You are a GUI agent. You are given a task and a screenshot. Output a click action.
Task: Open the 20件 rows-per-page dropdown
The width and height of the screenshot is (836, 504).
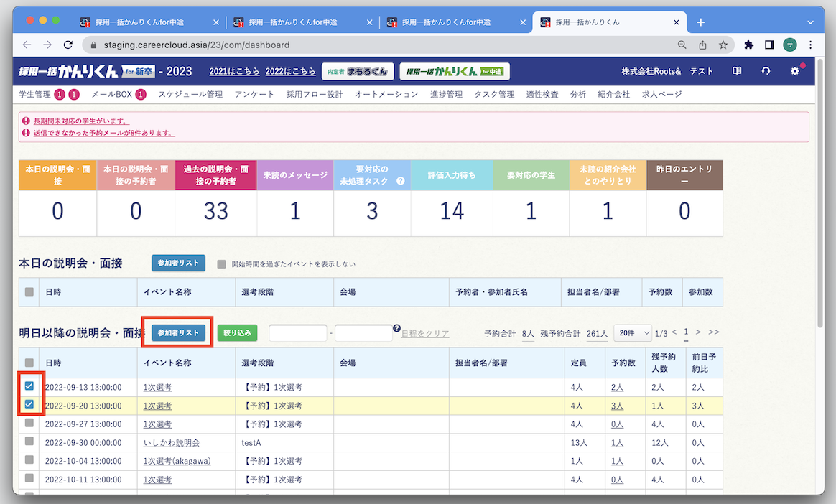pos(632,333)
